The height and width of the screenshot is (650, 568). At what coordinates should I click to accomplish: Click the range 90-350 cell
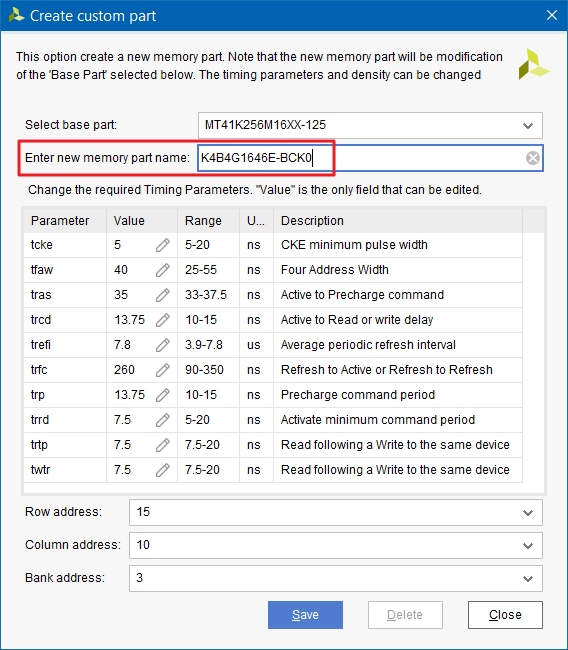(209, 370)
